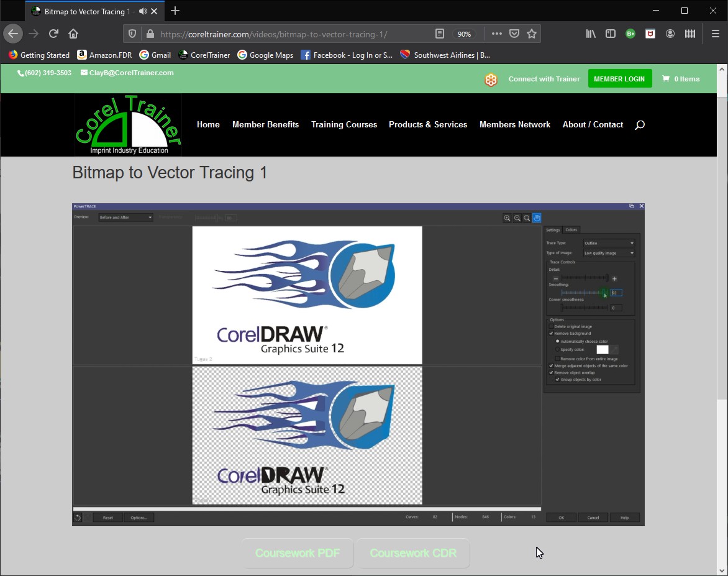Viewport: 728px width, 576px height.
Task: Open the McAfee extension icon
Action: pyautogui.click(x=650, y=34)
